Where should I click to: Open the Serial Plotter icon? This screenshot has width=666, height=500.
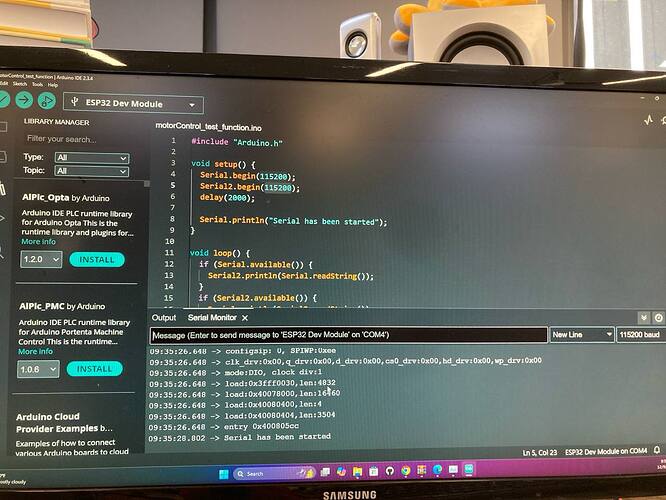[648, 120]
